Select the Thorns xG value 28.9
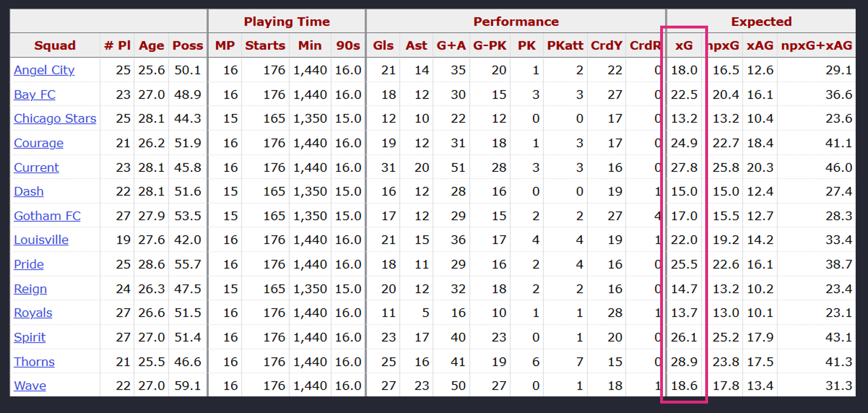 684,362
